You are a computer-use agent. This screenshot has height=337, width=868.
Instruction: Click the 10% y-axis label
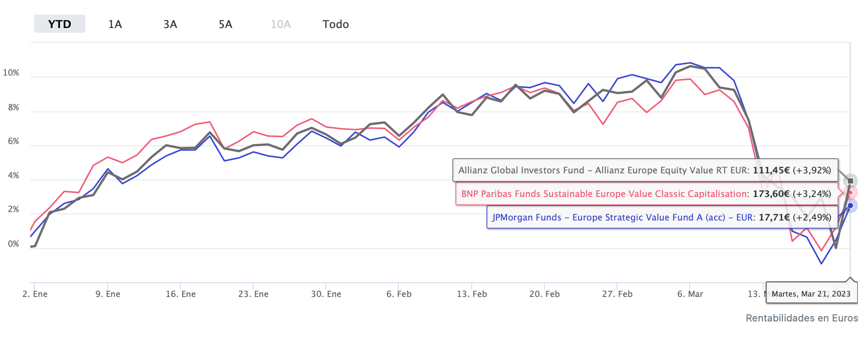(11, 73)
